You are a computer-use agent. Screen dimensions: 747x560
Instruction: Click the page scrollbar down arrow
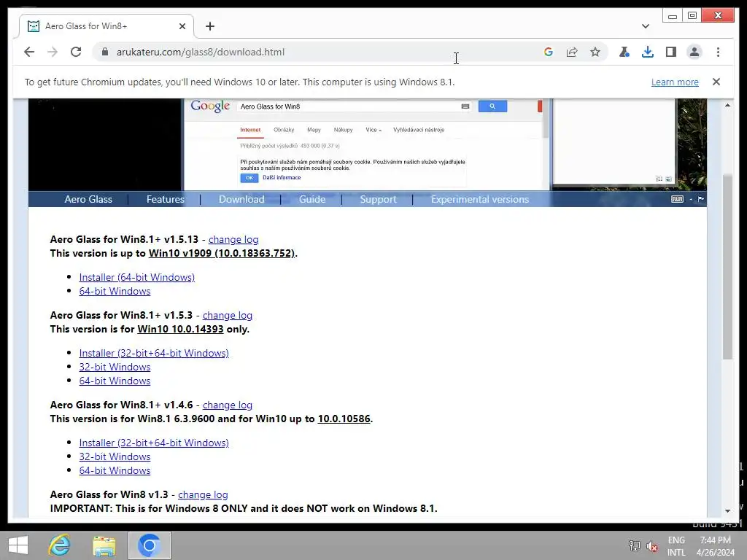727,511
